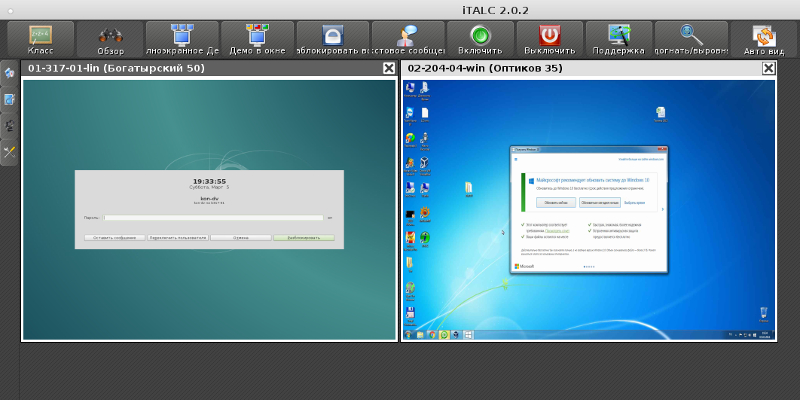800x400 pixels.
Task: Open the snapshots sidebar tab with camera
Action: (x=9, y=126)
